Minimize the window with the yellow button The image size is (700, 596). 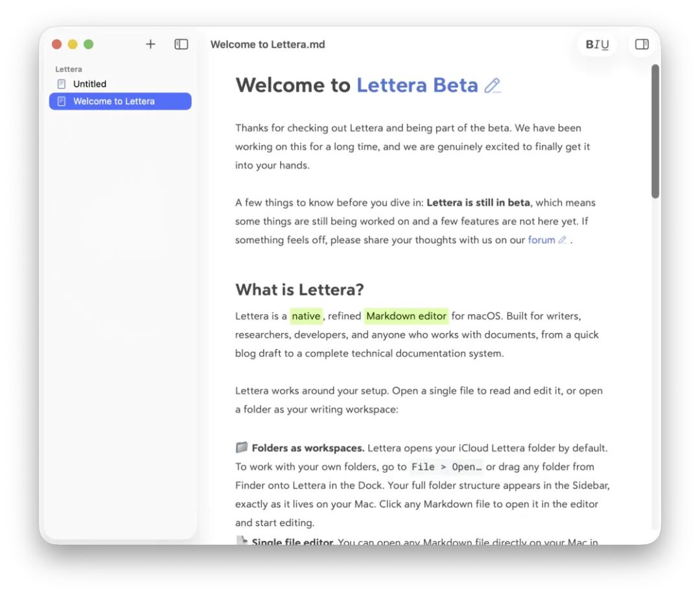point(73,44)
